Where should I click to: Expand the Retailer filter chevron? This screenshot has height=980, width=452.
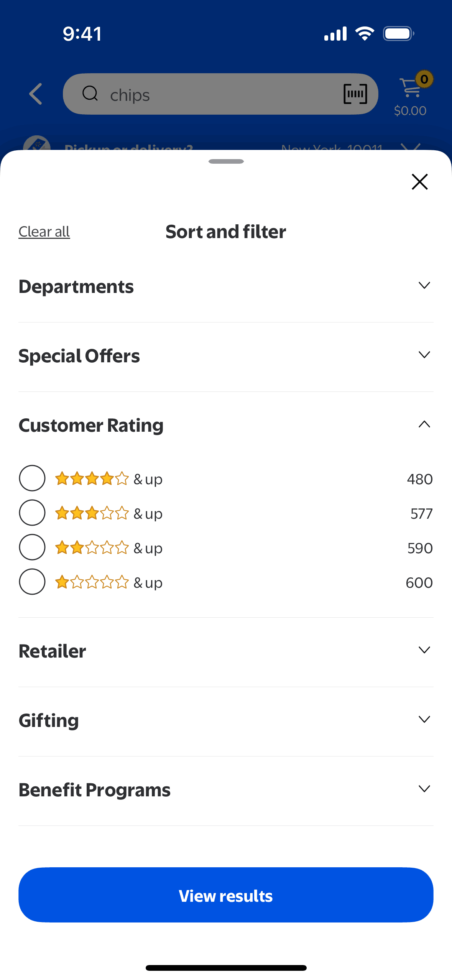tap(424, 650)
